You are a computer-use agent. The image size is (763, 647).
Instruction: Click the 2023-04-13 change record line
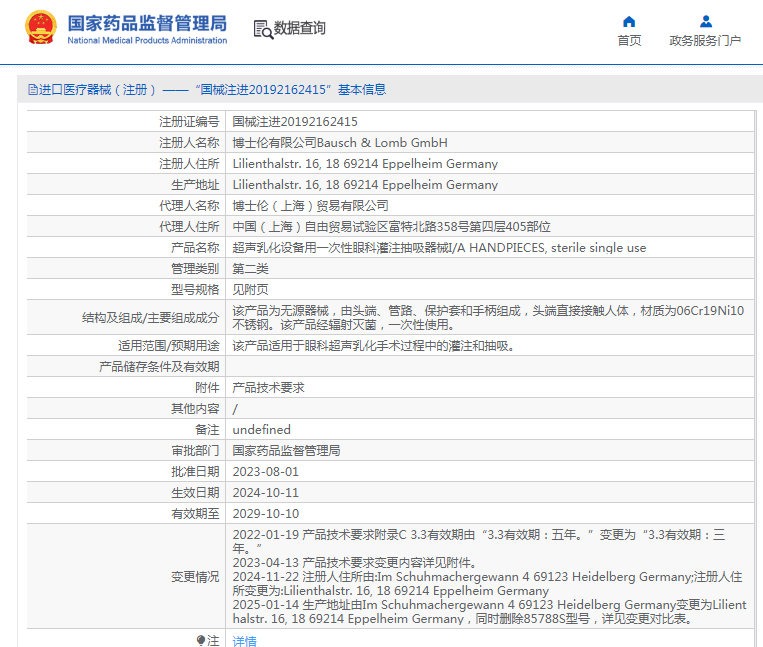pyautogui.click(x=355, y=563)
